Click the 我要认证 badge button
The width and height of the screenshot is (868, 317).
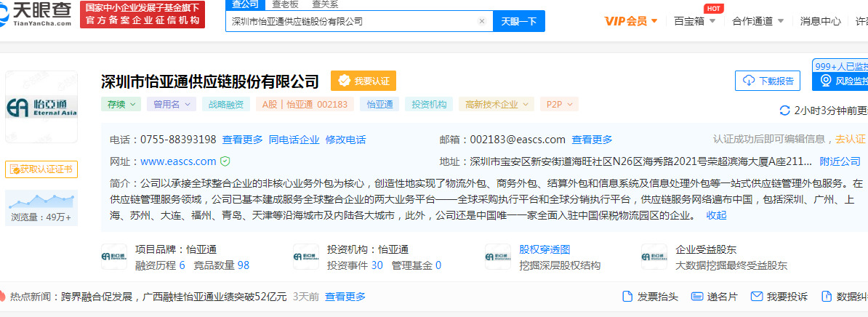pyautogui.click(x=363, y=81)
